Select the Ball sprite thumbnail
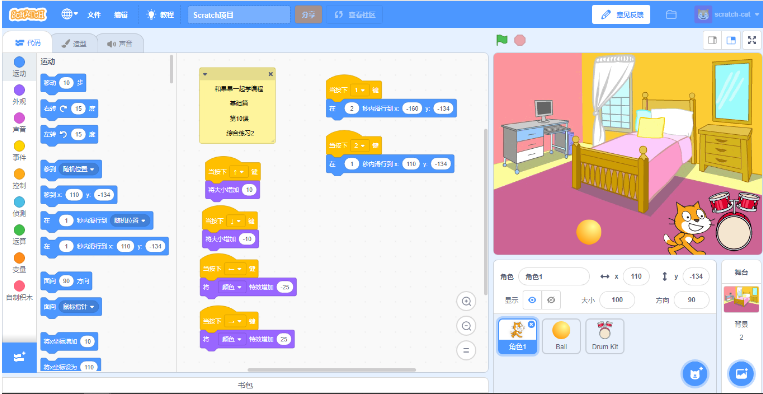Viewport: 763px width, 394px height. (x=561, y=336)
